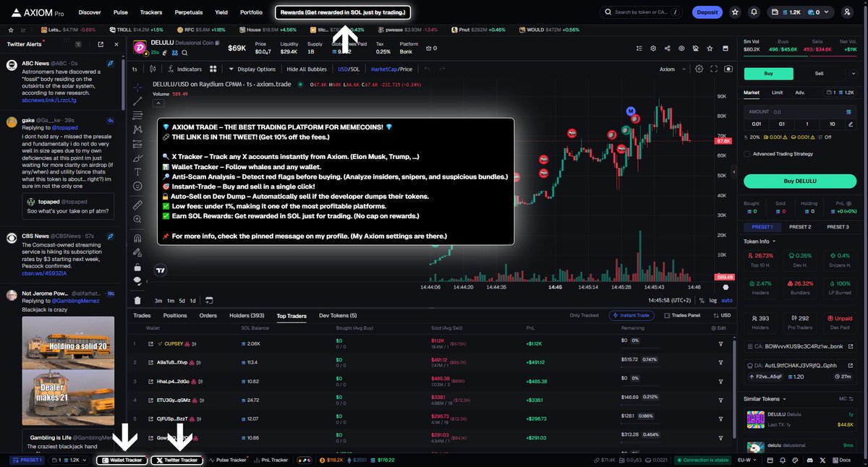Viewport: 868px width, 467px height.
Task: Open blackjack meme image in Twitter Alerts
Action: pyautogui.click(x=68, y=371)
